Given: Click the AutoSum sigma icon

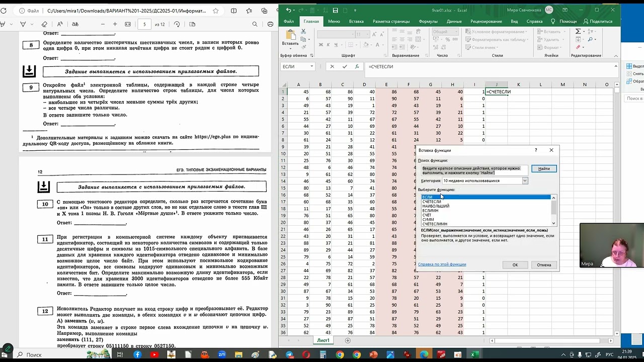Looking at the screenshot, I should [578, 31].
